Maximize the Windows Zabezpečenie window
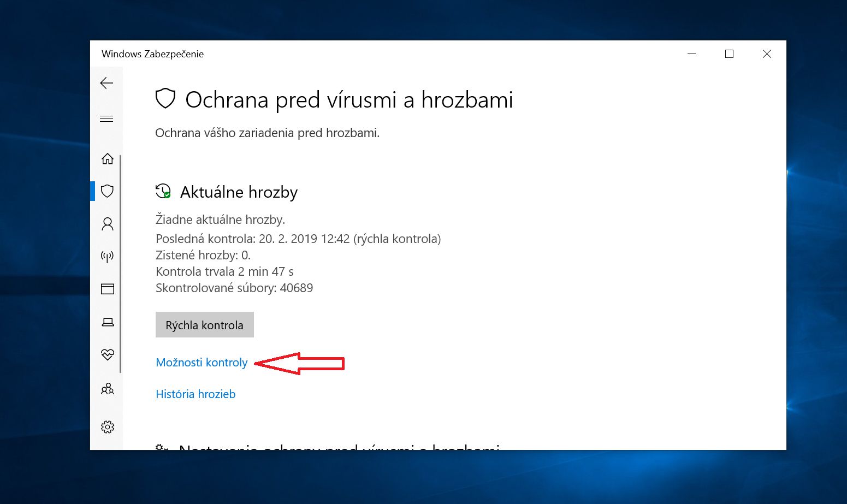Viewport: 847px width, 504px height. pos(729,54)
